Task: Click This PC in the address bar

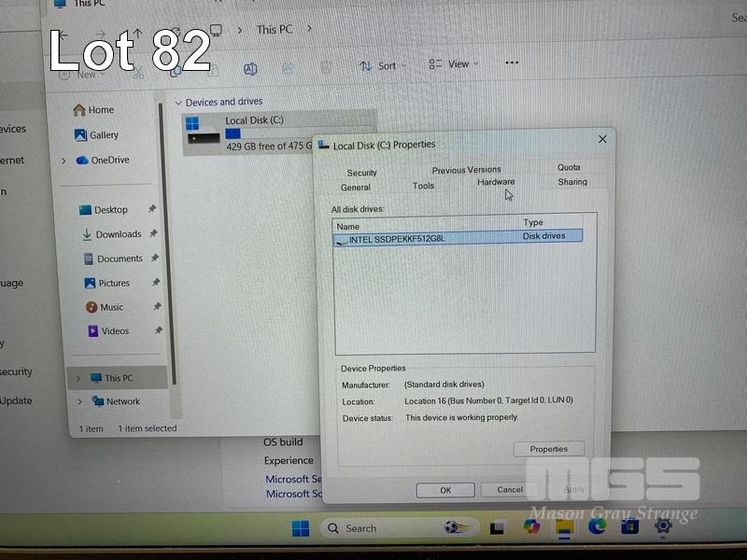Action: (x=274, y=30)
